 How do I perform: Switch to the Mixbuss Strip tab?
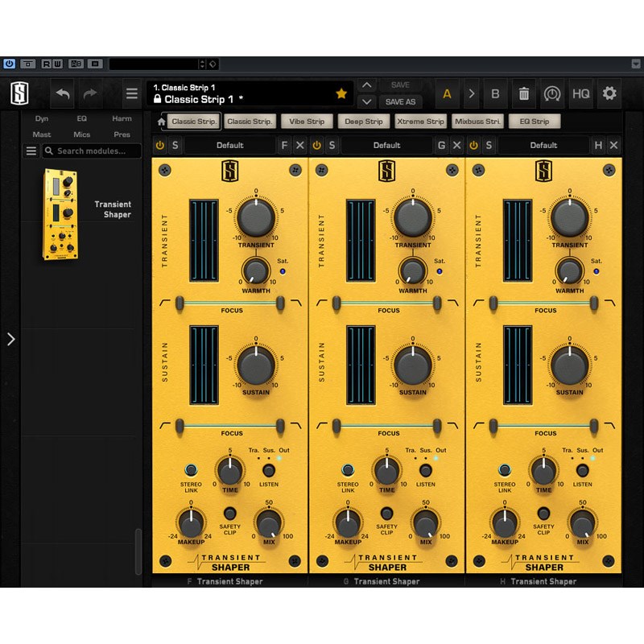(x=477, y=122)
